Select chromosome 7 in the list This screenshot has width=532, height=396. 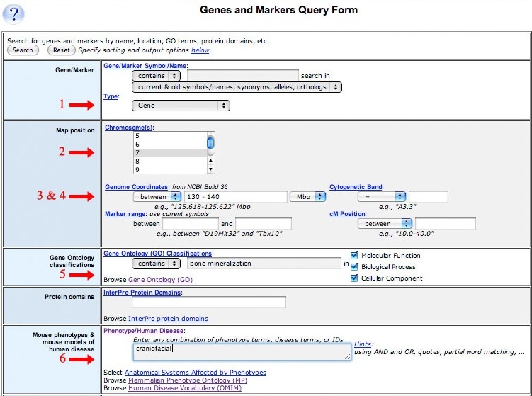pyautogui.click(x=170, y=153)
